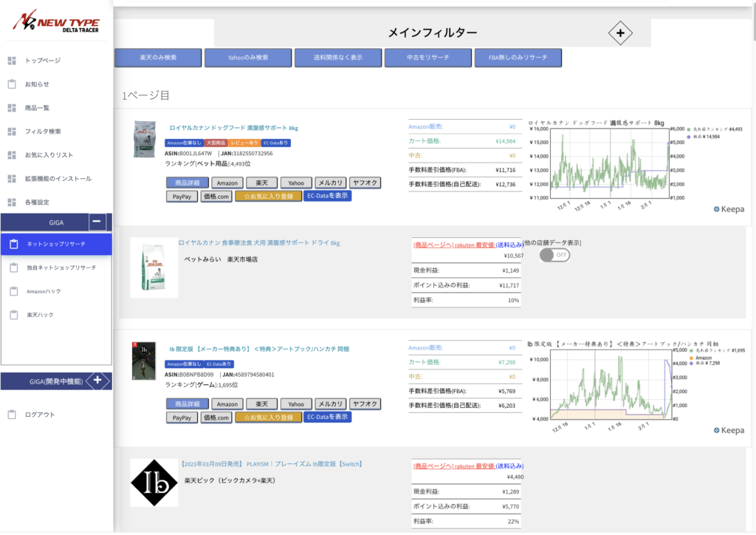Image resolution: width=756 pixels, height=535 pixels.
Task: Collapse the GIGA section with the minus button
Action: click(97, 222)
